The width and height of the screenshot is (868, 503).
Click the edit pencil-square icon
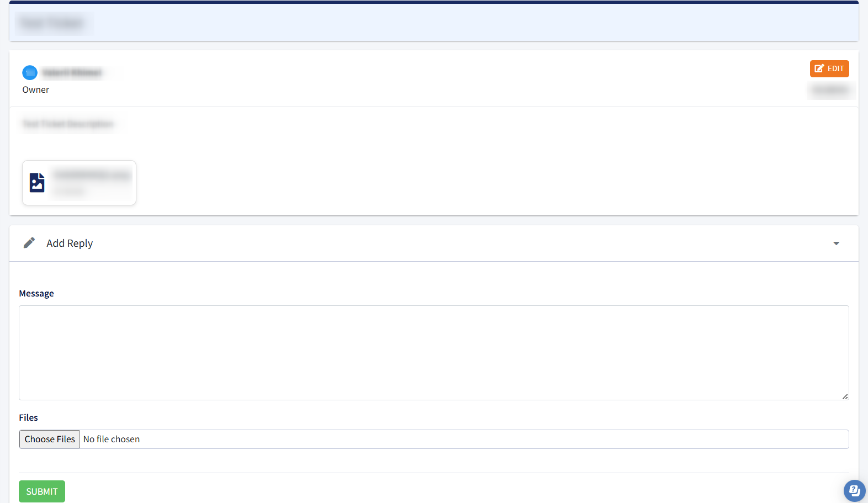point(819,68)
